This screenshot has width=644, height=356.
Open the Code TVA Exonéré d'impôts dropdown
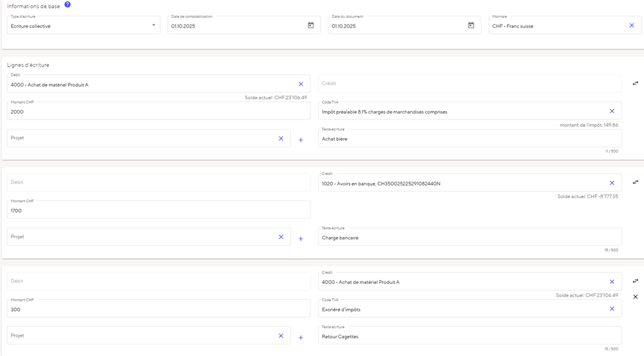[462, 309]
